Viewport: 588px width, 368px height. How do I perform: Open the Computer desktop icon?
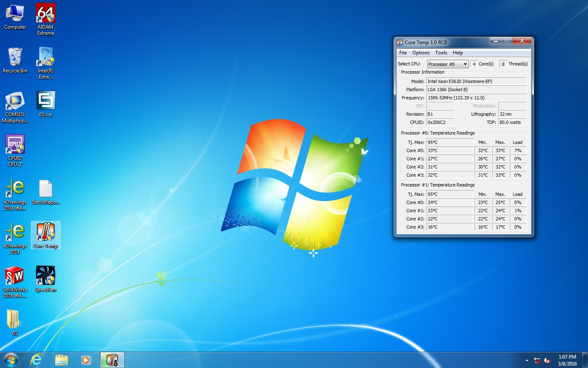[x=15, y=17]
